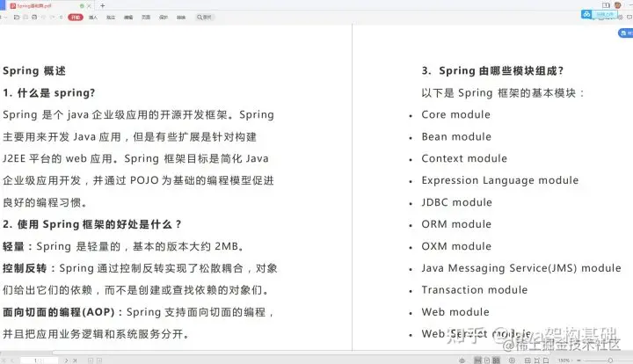Click the fit width icon in status bar
This screenshot has height=364, width=633.
[527, 360]
